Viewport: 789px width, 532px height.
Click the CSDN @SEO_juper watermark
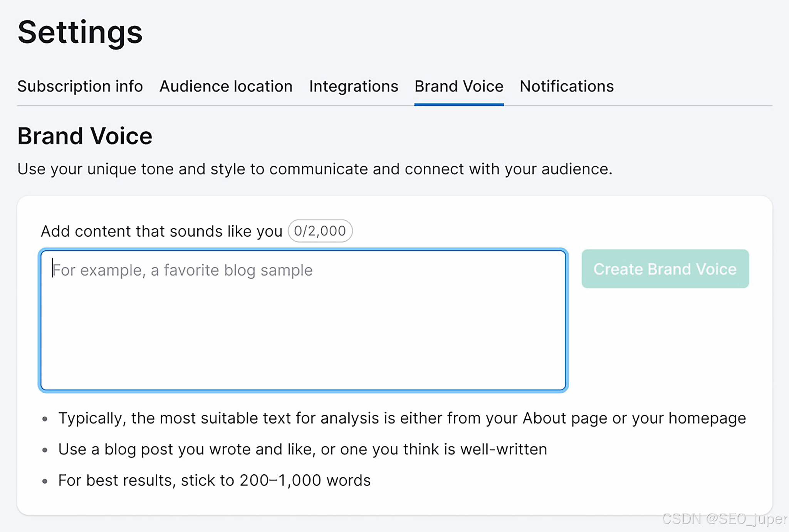tap(724, 519)
